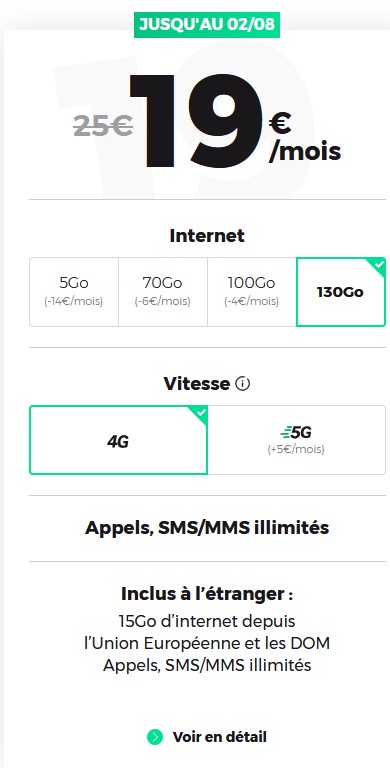This screenshot has width=390, height=768.
Task: Select the 5Go data option
Action: [x=74, y=292]
